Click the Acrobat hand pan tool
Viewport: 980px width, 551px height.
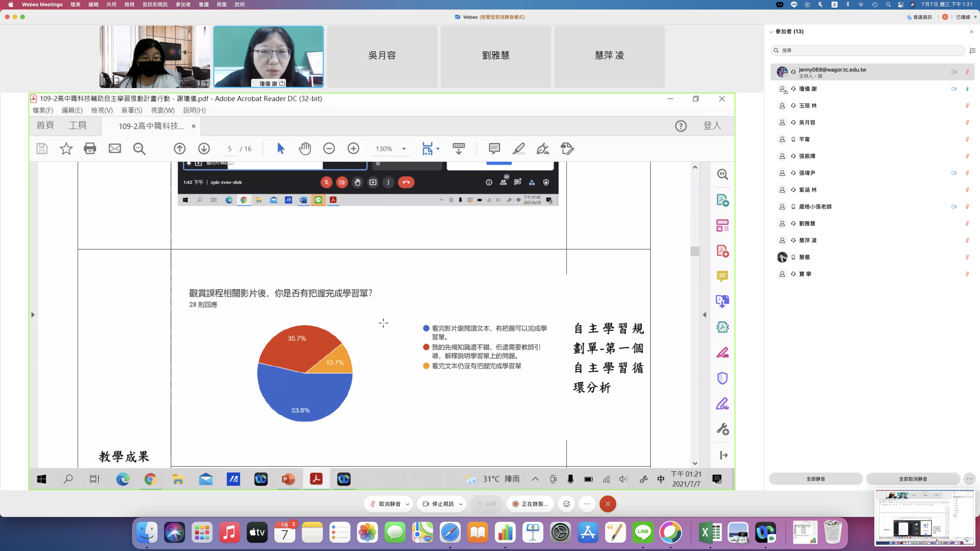(x=305, y=148)
